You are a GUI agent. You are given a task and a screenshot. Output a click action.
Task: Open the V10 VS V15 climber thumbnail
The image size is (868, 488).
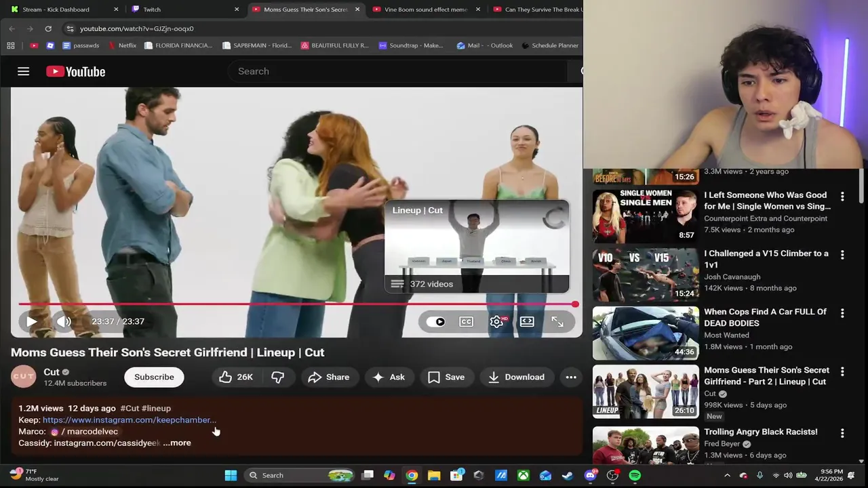coord(646,274)
